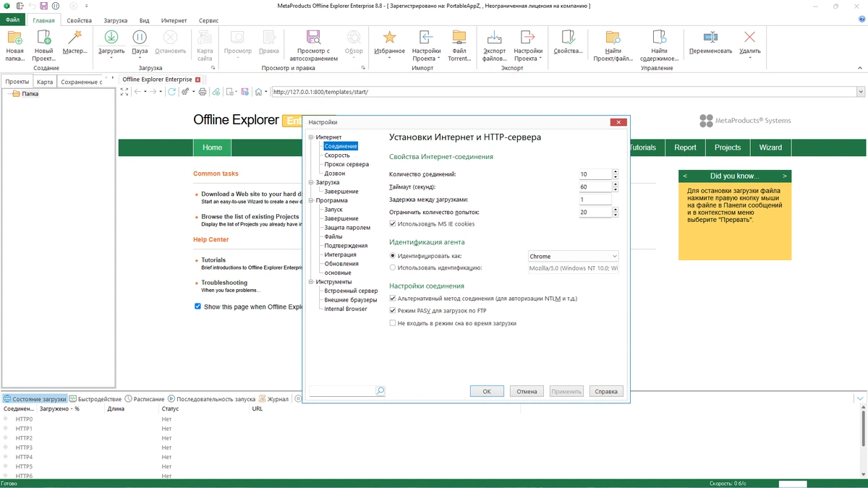
Task: Open the Файл menu
Action: [12, 20]
